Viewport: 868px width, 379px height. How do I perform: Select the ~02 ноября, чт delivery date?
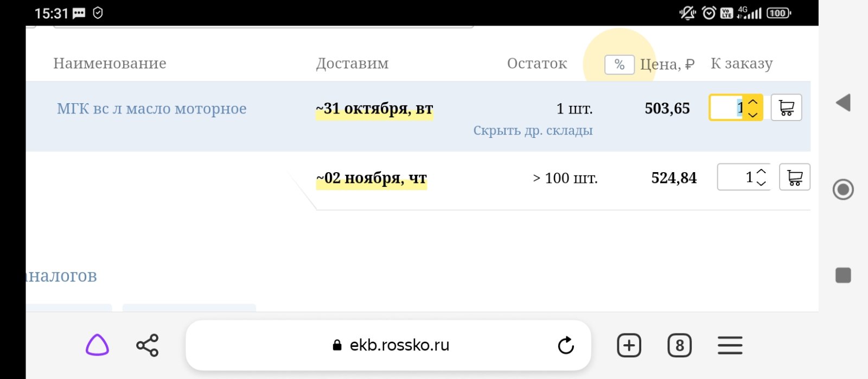pyautogui.click(x=372, y=178)
